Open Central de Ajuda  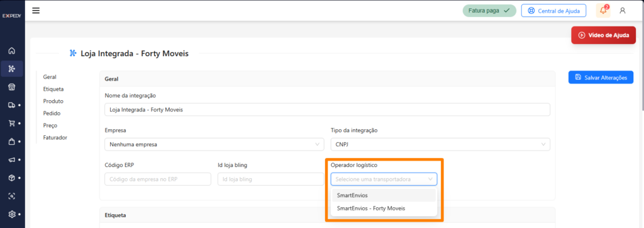[553, 11]
